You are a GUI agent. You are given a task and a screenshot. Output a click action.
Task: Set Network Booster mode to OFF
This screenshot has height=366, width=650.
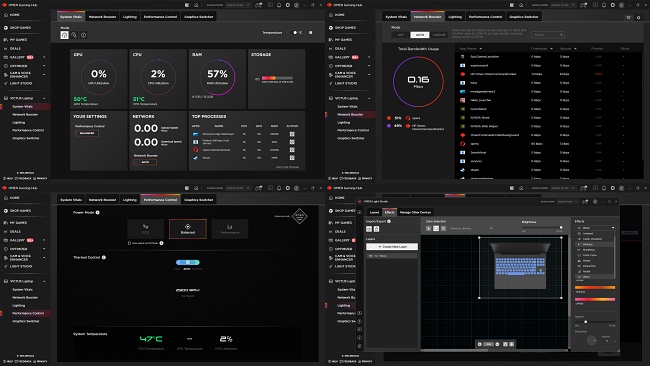coord(400,35)
